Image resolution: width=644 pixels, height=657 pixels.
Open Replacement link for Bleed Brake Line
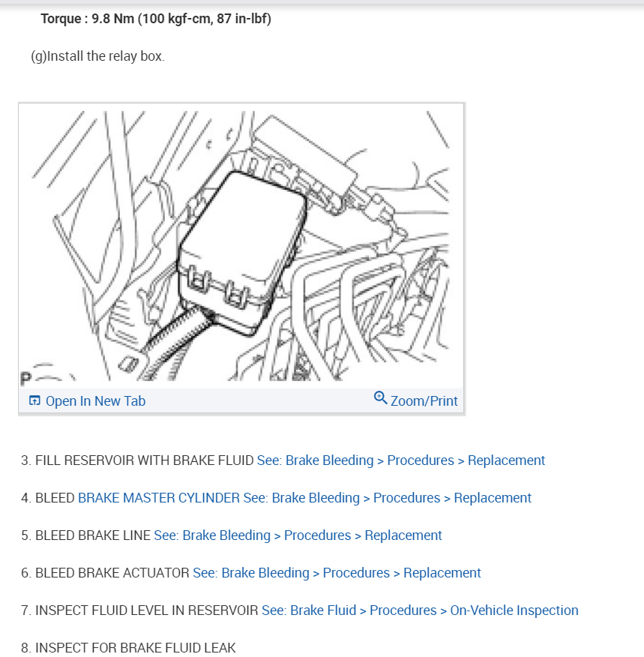point(403,535)
